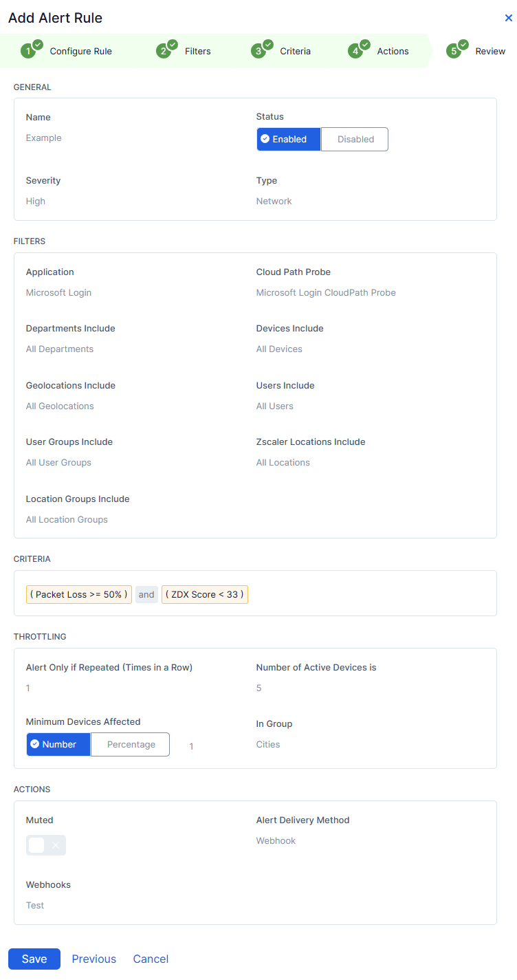Cancel adding the alert rule

(151, 959)
